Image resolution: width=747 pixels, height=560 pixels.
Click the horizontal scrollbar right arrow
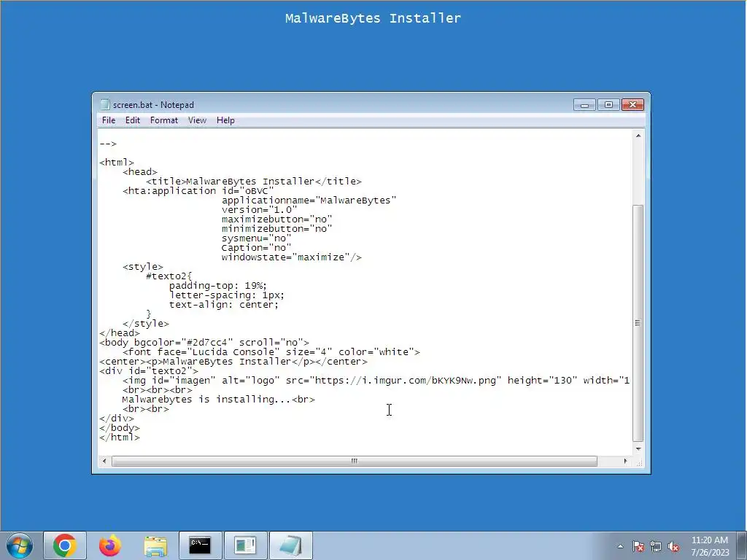coord(625,461)
